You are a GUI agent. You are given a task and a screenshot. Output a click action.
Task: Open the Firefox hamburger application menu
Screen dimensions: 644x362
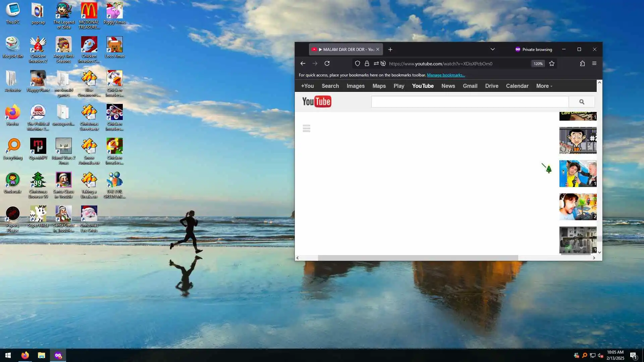[x=594, y=63]
